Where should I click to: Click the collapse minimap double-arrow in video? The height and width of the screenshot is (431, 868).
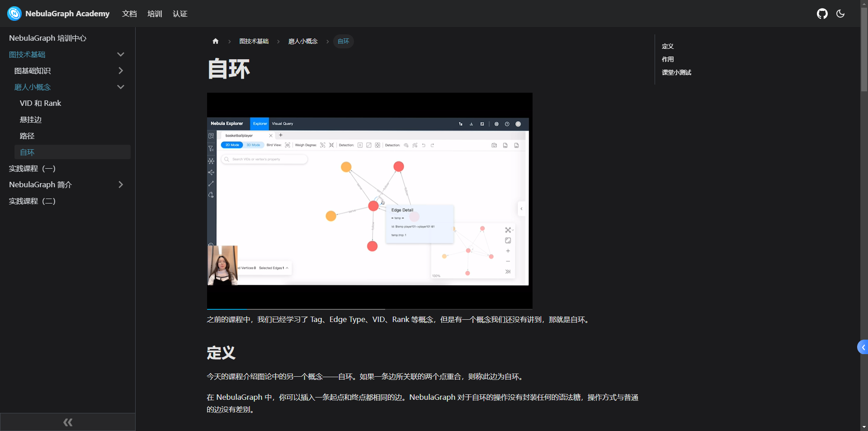(x=508, y=272)
